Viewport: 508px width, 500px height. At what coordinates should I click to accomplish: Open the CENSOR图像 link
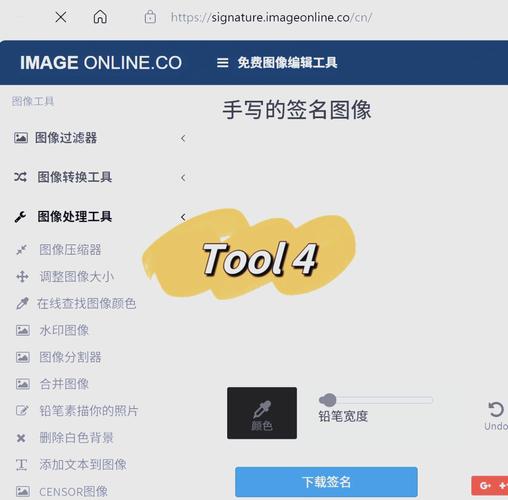73,492
